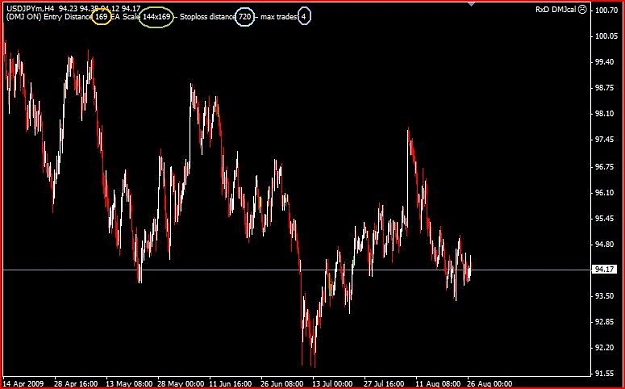625x389 pixels.
Task: Click the (DMJ ON) status text
Action: pyautogui.click(x=24, y=17)
